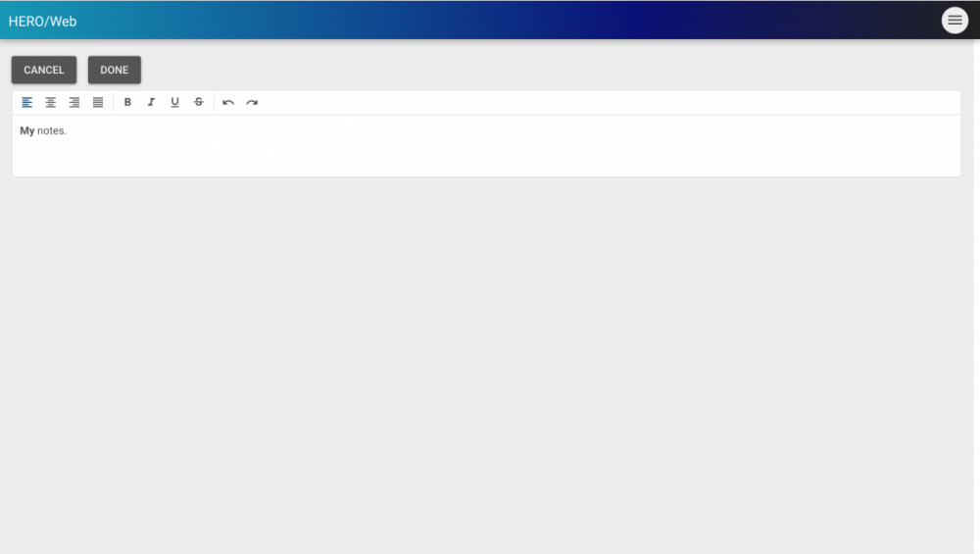Viewport: 980px width, 554px height.
Task: Center align the note text
Action: coord(51,102)
